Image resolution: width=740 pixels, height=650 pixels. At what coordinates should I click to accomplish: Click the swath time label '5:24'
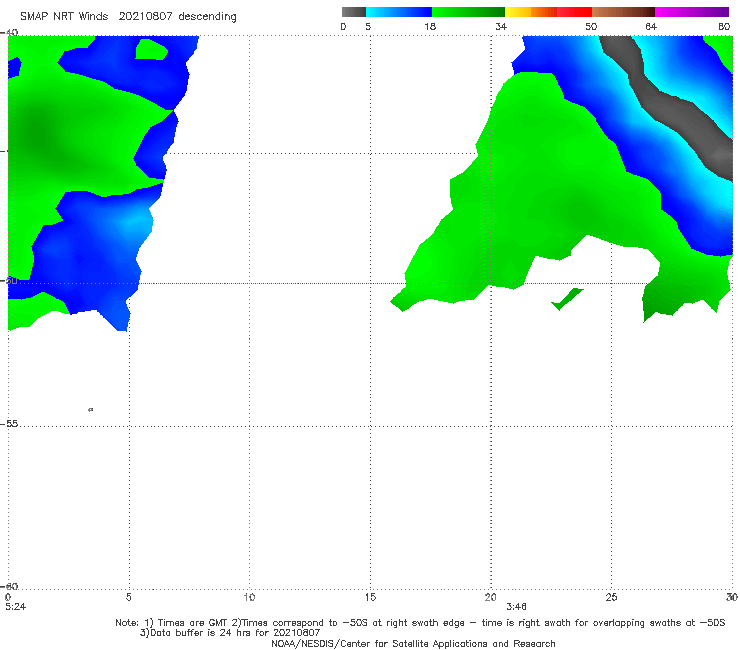click(x=16, y=607)
